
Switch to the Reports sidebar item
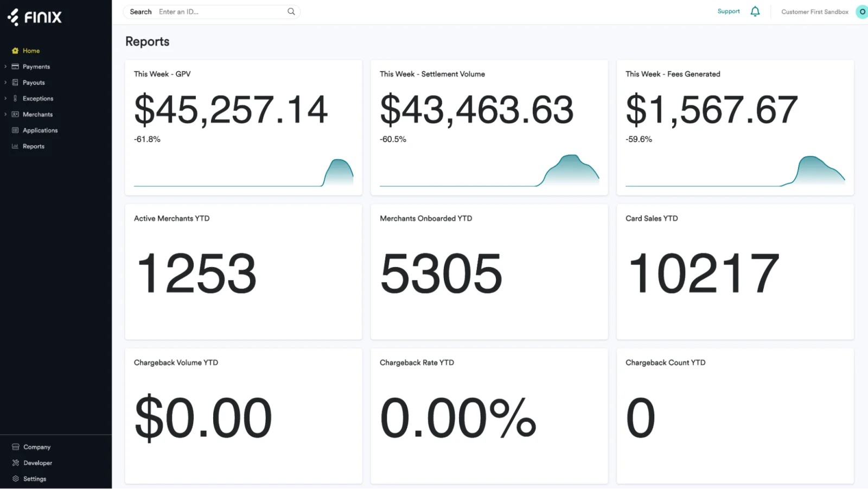coord(34,146)
